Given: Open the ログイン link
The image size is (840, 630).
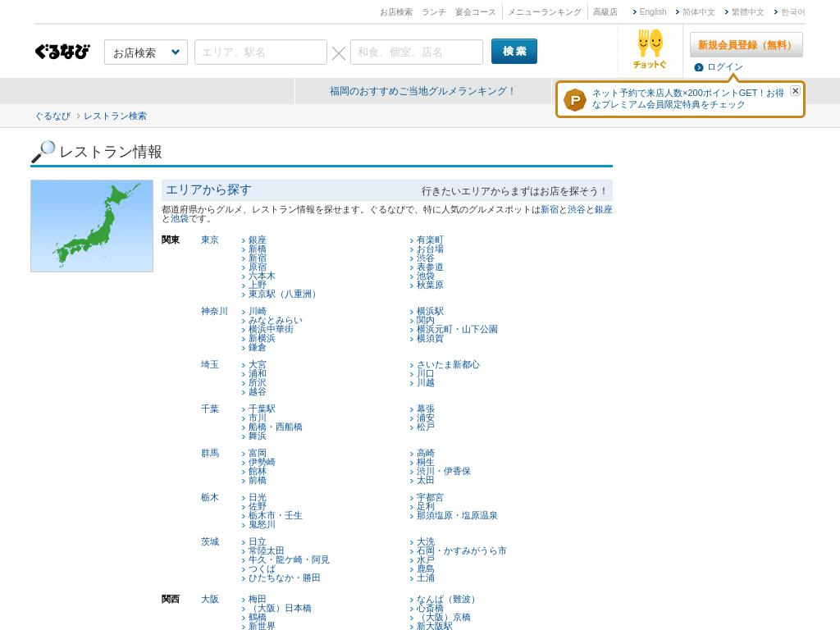Looking at the screenshot, I should coord(725,66).
